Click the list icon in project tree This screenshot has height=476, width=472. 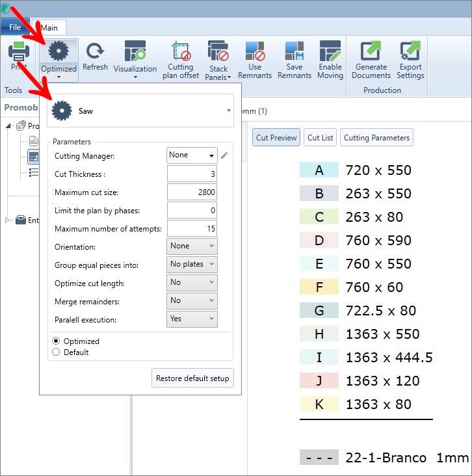click(33, 172)
